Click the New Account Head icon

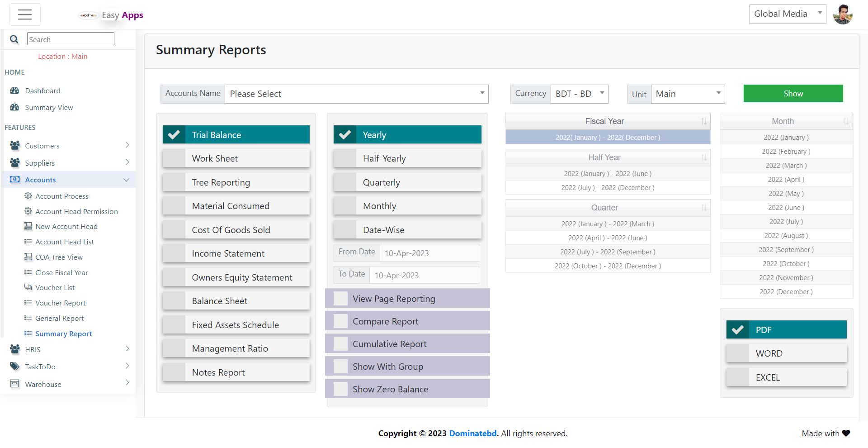coord(28,226)
